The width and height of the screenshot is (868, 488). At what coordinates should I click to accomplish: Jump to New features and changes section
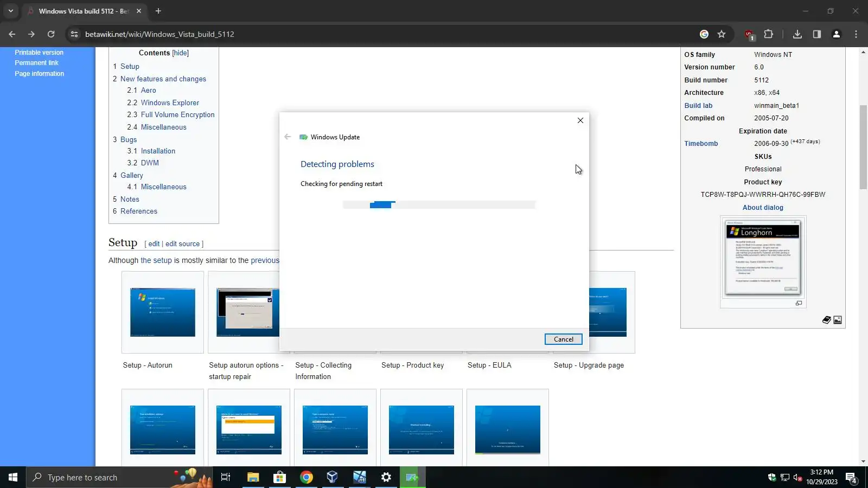click(163, 79)
